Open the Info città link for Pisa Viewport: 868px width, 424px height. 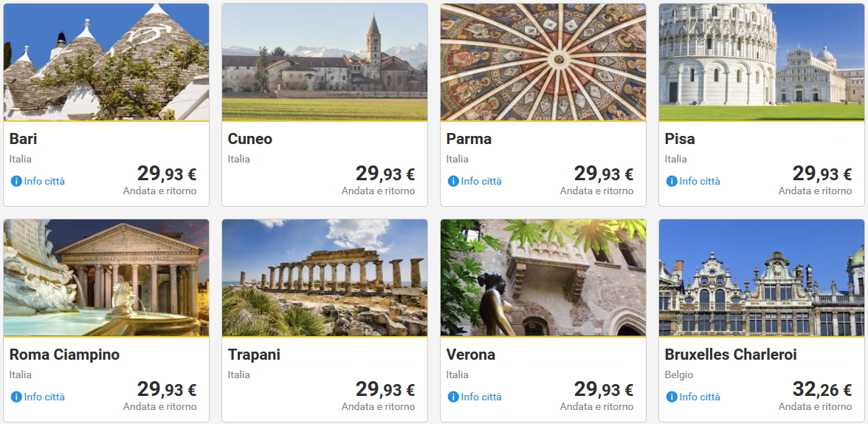click(x=700, y=181)
